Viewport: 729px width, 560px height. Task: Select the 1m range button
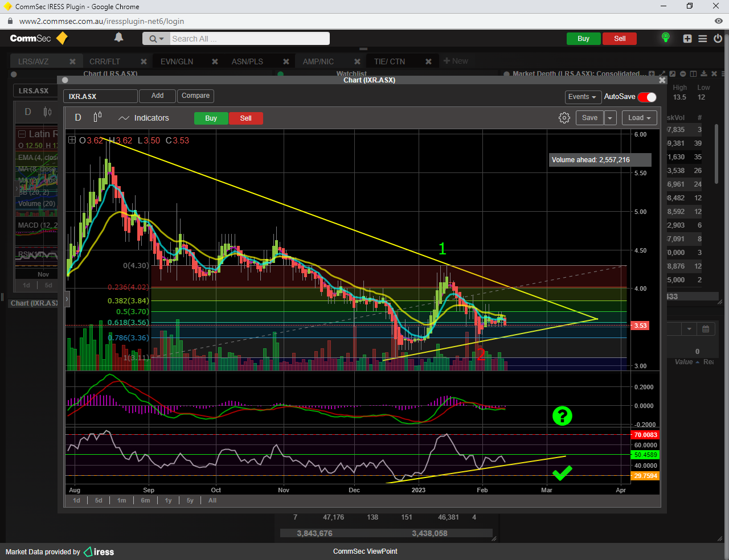122,500
